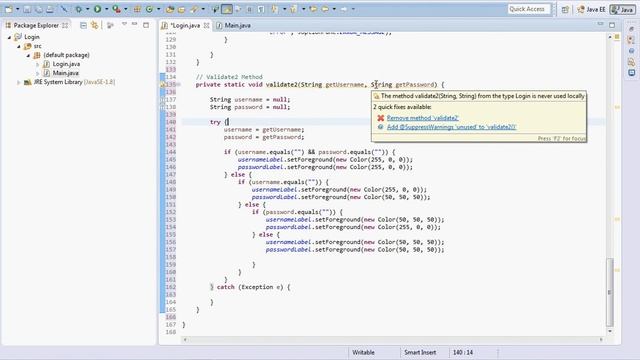Select Main.java in Package Explorer

[65, 73]
